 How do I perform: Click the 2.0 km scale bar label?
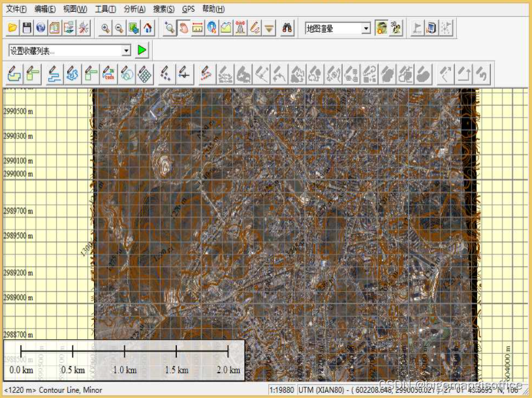coord(228,369)
